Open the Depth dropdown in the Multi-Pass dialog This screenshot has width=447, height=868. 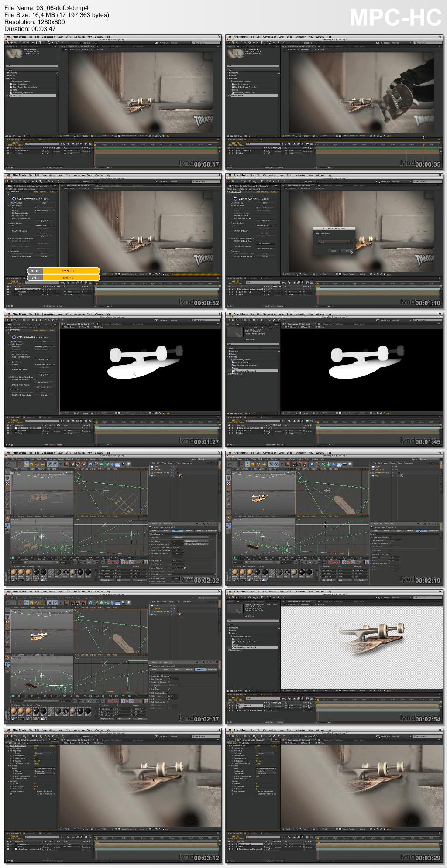(x=334, y=242)
